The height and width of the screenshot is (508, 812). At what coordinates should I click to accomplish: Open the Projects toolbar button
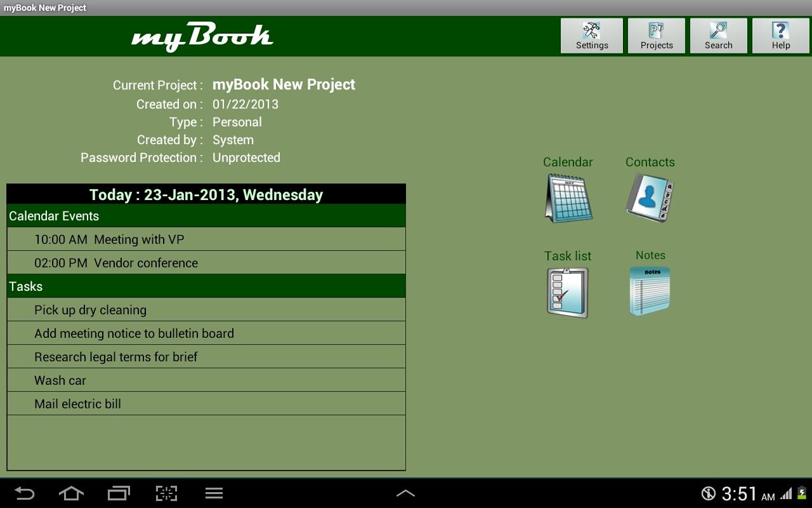click(657, 36)
